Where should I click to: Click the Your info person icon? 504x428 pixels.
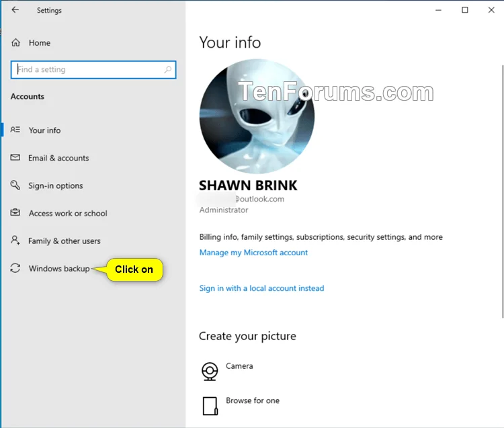point(15,130)
